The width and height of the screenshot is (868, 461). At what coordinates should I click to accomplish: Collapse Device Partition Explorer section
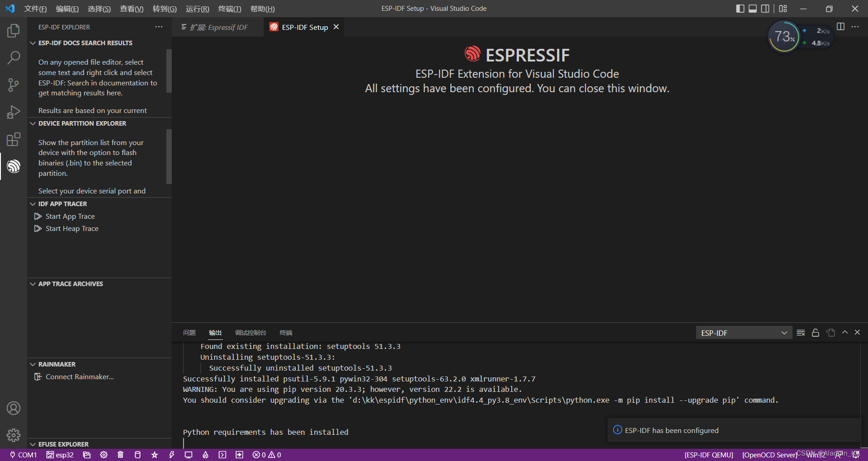tap(99, 123)
